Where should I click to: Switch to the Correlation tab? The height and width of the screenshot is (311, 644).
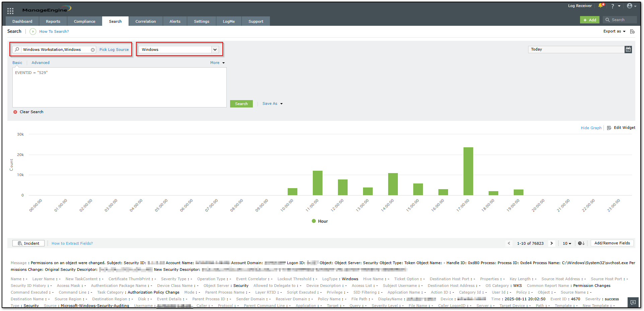(146, 21)
